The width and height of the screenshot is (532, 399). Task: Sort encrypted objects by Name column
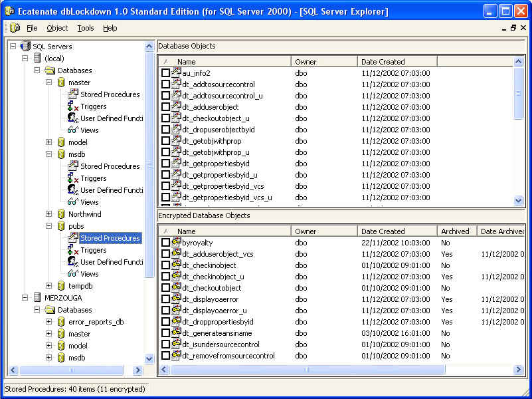224,231
